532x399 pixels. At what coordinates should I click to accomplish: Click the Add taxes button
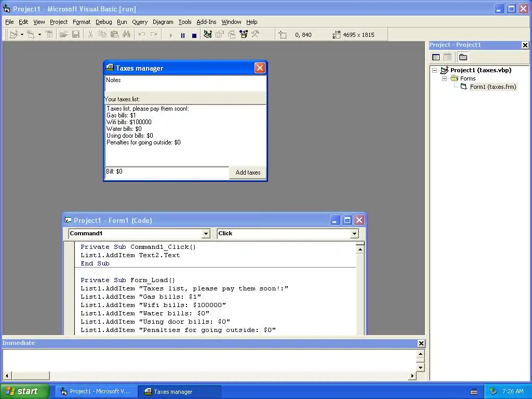[x=248, y=172]
